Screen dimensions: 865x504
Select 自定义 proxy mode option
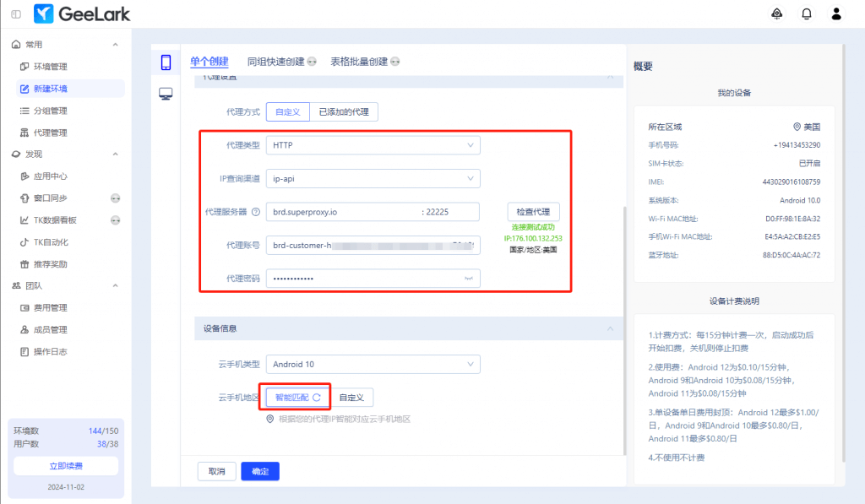pos(287,112)
